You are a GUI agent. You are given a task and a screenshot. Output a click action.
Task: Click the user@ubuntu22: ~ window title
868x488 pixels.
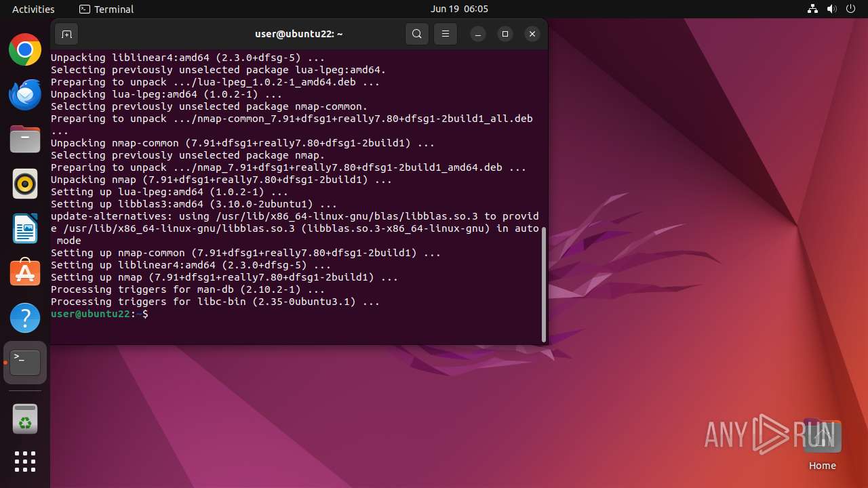[x=299, y=34]
